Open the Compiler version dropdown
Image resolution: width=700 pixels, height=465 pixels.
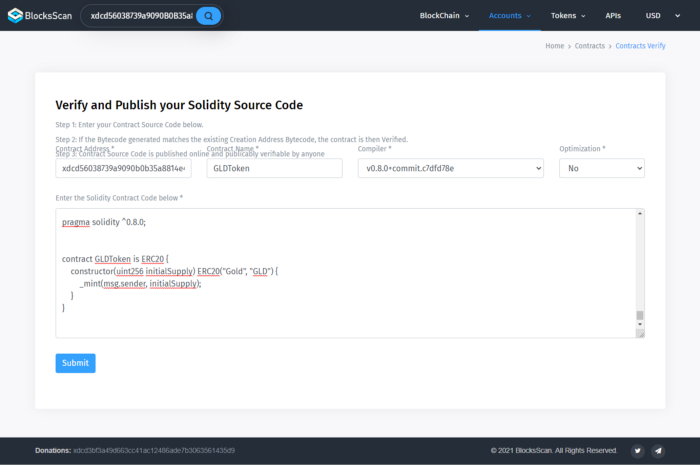pyautogui.click(x=450, y=169)
